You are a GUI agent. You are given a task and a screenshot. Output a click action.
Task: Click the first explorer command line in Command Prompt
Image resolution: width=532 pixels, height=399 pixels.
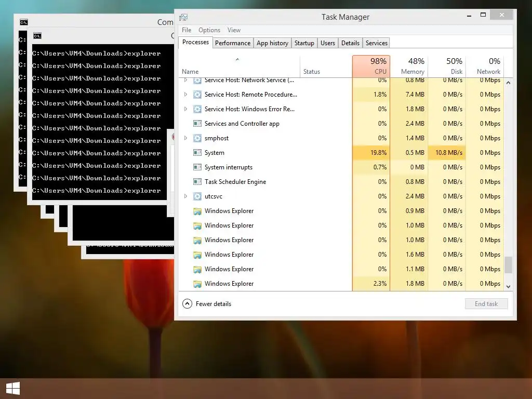point(96,54)
